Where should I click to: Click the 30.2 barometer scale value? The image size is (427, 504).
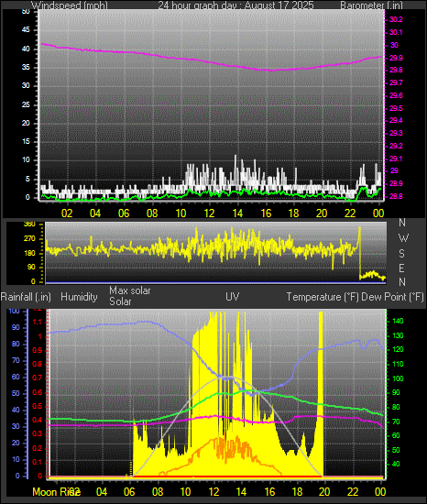pyautogui.click(x=396, y=19)
